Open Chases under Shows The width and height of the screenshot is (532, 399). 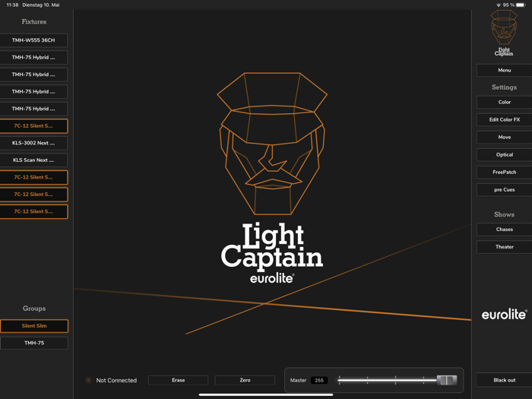504,230
